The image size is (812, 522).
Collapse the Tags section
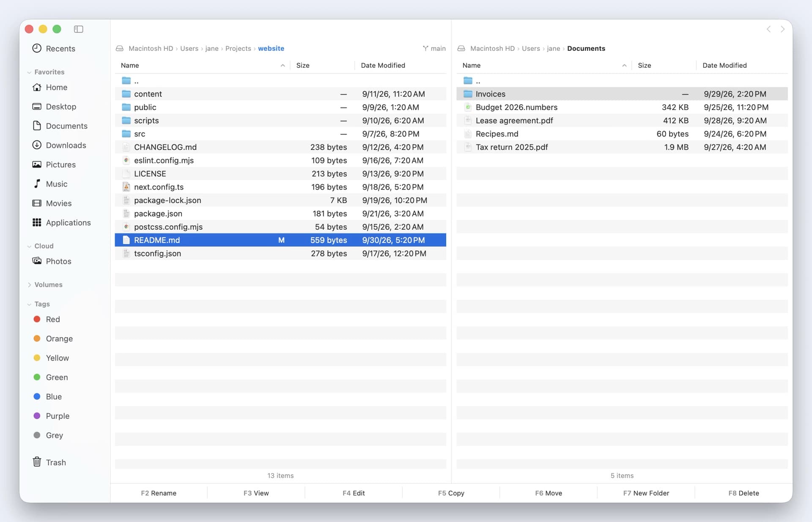pyautogui.click(x=29, y=304)
